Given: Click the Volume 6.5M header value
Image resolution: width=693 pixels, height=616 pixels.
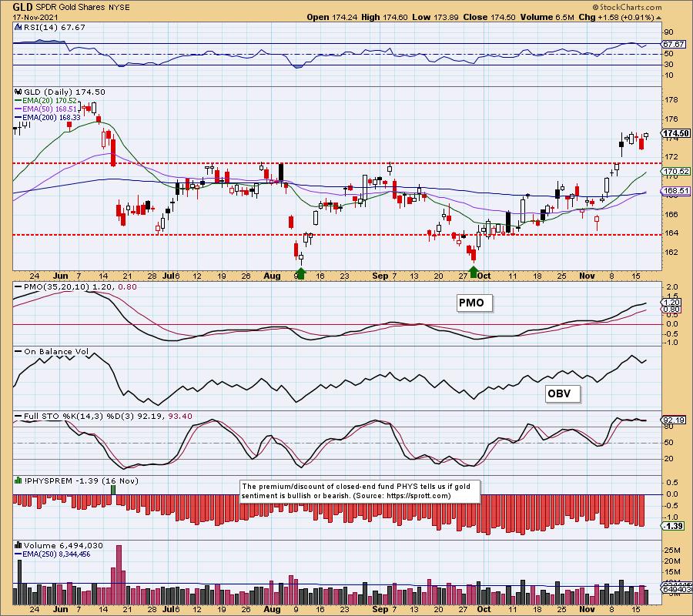Looking at the screenshot, I should coord(547,17).
